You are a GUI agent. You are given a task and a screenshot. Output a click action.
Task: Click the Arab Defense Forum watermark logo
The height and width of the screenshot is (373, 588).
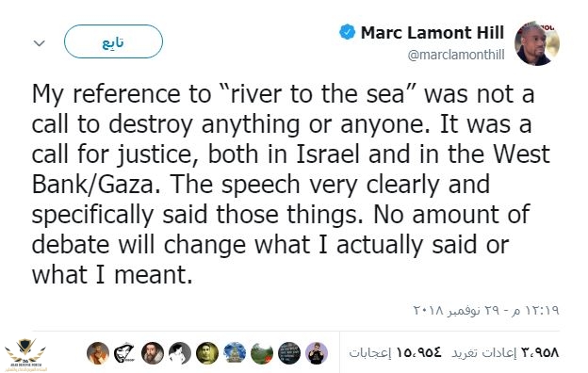point(25,354)
